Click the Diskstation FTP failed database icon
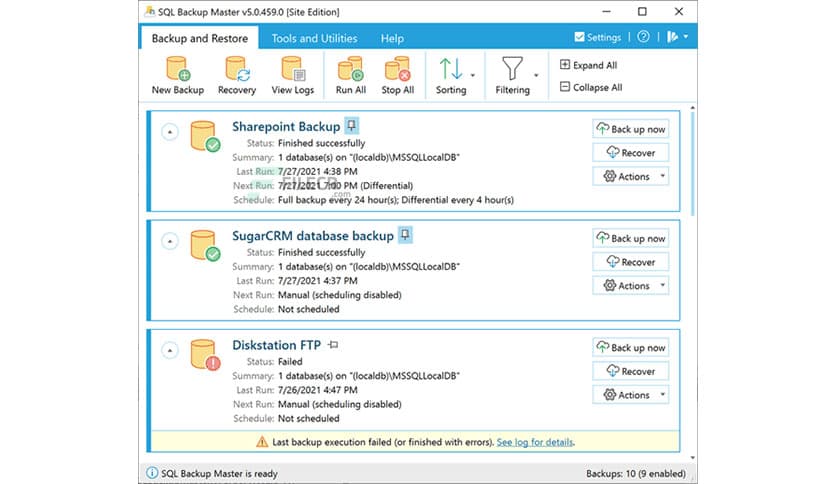Viewport: 836px width, 484px height. (x=205, y=354)
